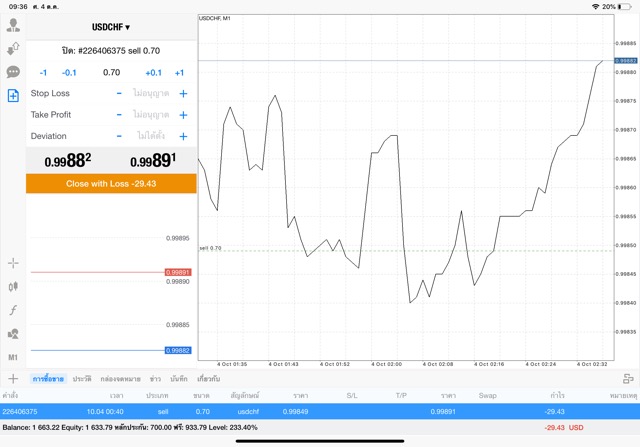The width and height of the screenshot is (640, 447).
Task: Select order row 226406375
Action: click(x=320, y=411)
